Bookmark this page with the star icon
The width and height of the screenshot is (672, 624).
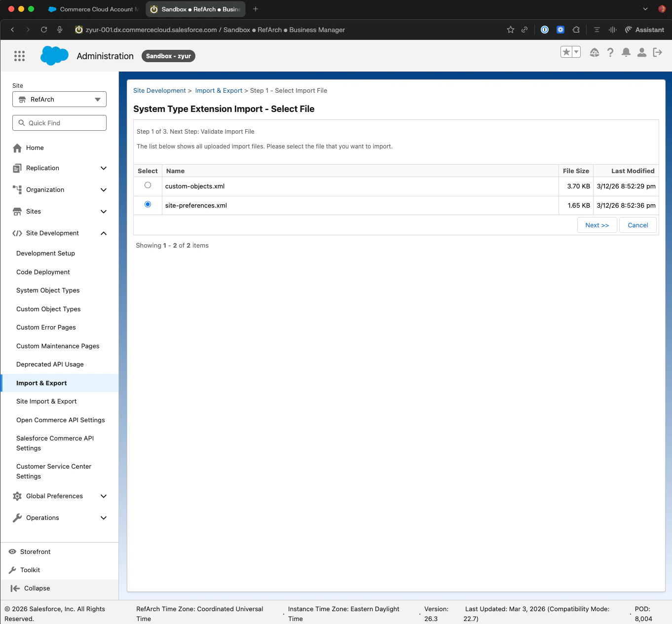tap(511, 30)
